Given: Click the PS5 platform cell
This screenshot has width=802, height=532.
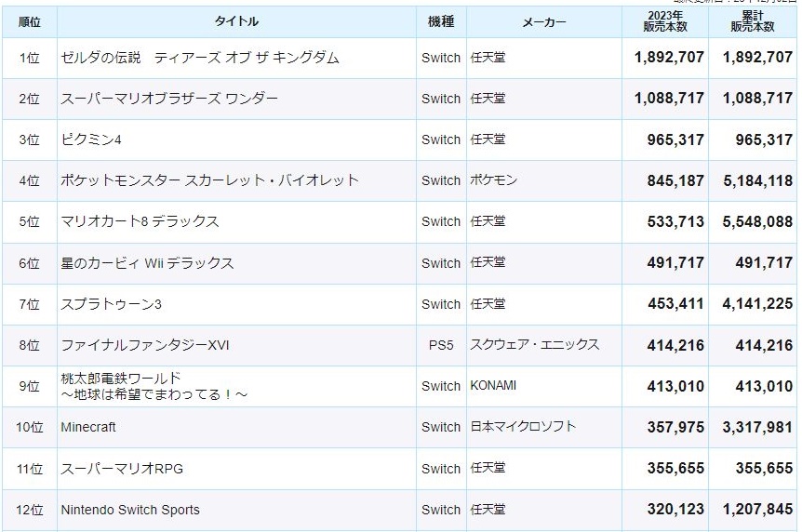Looking at the screenshot, I should tap(441, 345).
